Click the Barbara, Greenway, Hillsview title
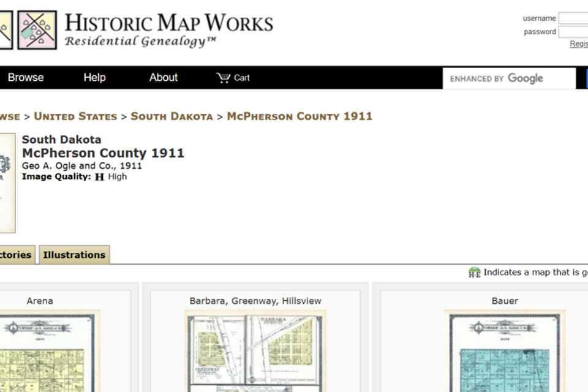 pyautogui.click(x=255, y=301)
